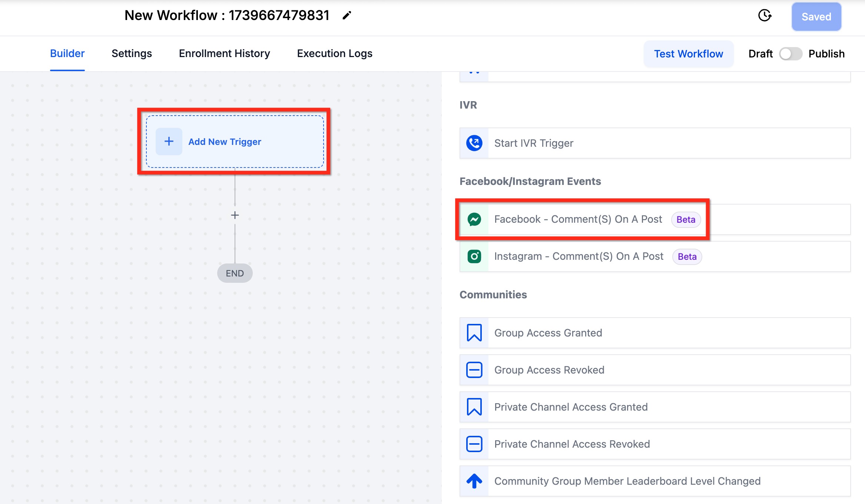Click the Group Access Granted bookmark icon
The image size is (865, 504).
[474, 333]
